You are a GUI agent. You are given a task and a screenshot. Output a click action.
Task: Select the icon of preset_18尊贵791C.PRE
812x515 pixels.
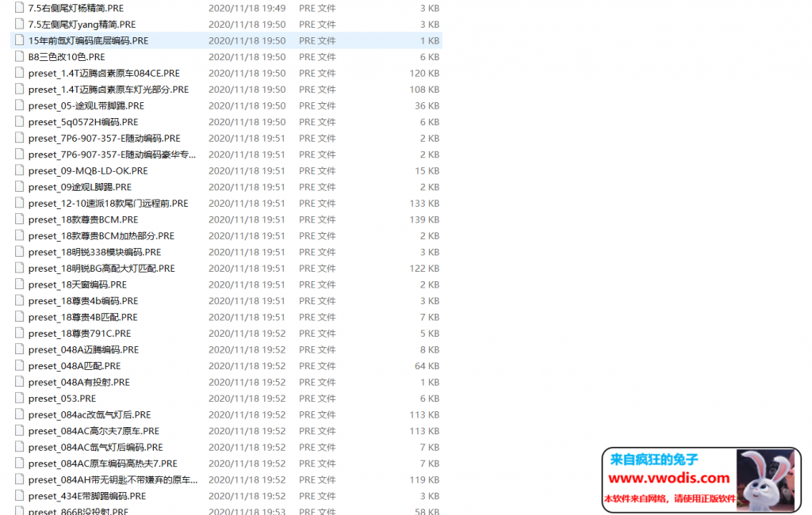pos(19,334)
